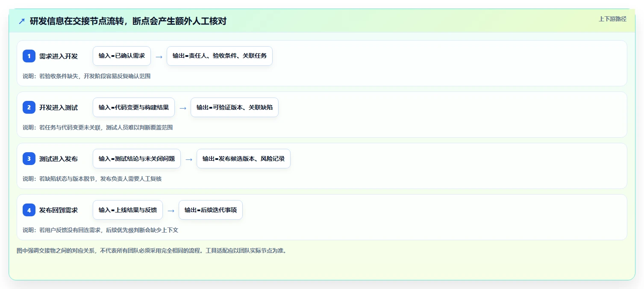Select the 需求进入开发 step title
644x289 pixels.
coord(59,56)
